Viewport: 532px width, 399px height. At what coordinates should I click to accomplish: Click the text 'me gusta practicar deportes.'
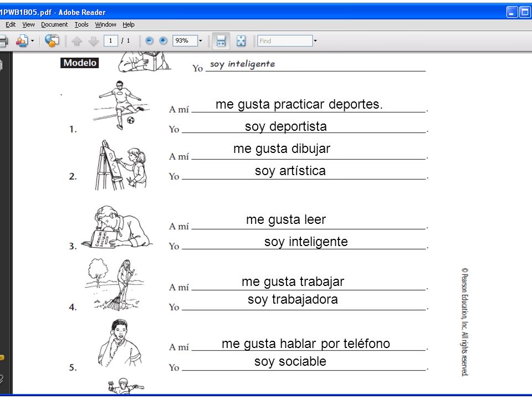pos(299,105)
